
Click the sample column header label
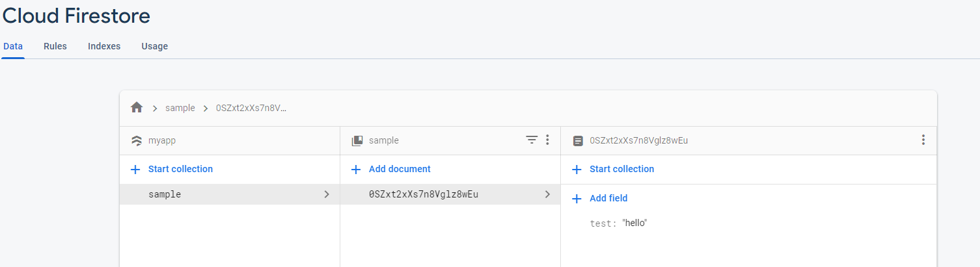click(384, 140)
